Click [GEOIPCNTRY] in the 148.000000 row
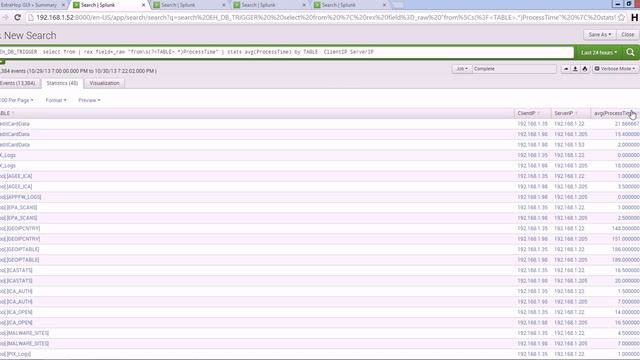The height and width of the screenshot is (360, 640). click(x=20, y=229)
